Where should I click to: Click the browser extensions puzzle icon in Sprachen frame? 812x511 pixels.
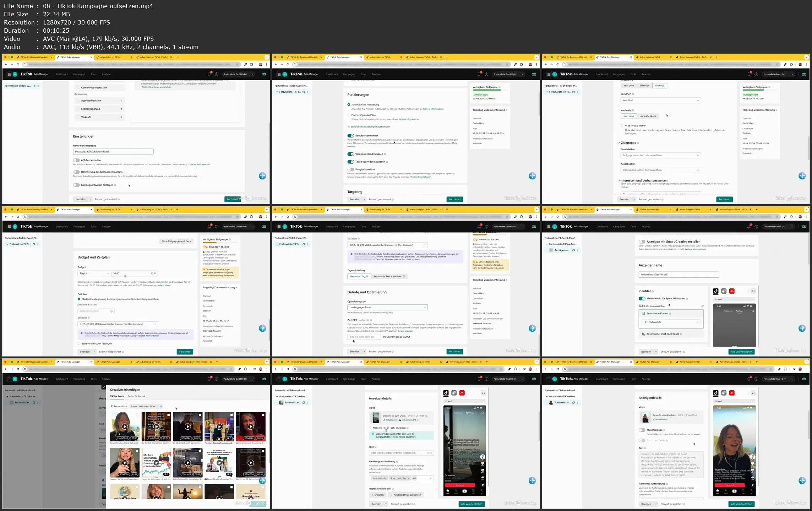point(791,64)
